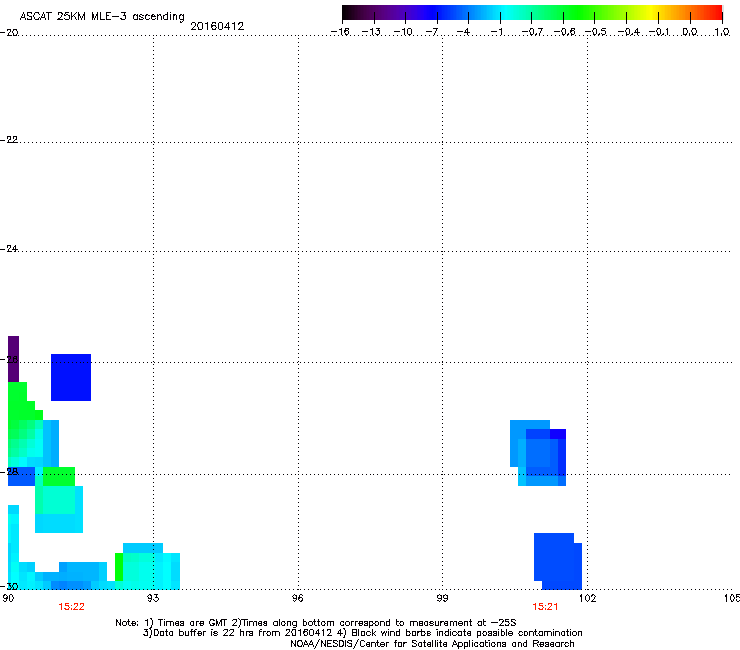Image resolution: width=740 pixels, height=650 pixels.
Task: Click the longitude label 102
Action: [x=588, y=598]
